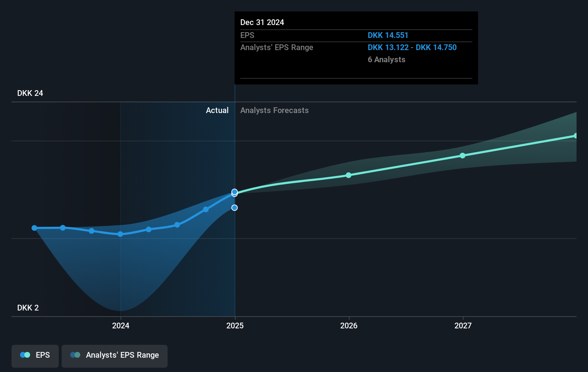588x372 pixels.
Task: Click the EPS data point at 2024
Action: (x=120, y=234)
